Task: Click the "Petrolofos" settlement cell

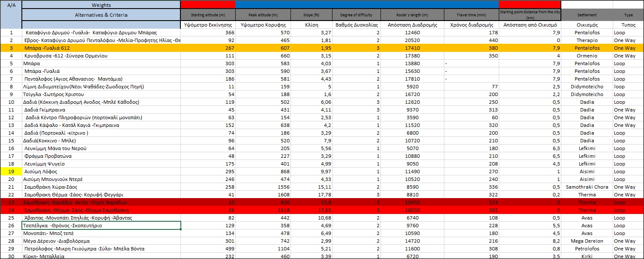Action: 587,249
